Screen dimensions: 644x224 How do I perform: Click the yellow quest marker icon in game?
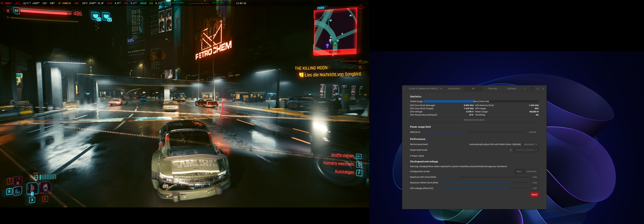(x=301, y=75)
